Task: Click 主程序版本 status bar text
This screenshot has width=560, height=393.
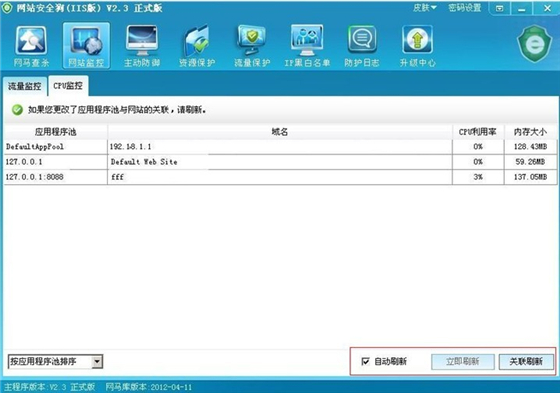Action: tap(50, 387)
